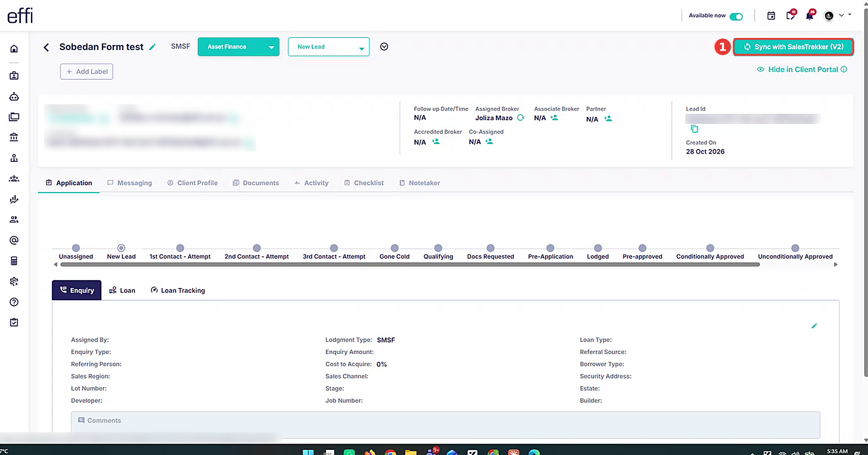Add a Partner using person-plus icon
Image resolution: width=868 pixels, height=455 pixels.
click(607, 118)
